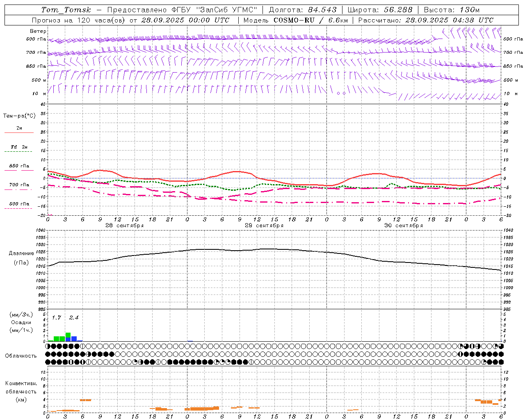Click the orange convective bar at 4 km on 28 September

(x=85, y=400)
